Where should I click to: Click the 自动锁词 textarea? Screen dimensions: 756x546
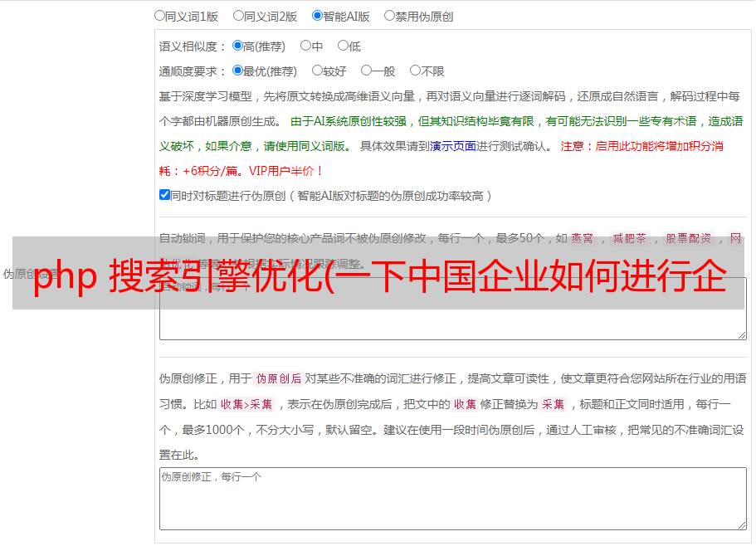click(x=453, y=309)
